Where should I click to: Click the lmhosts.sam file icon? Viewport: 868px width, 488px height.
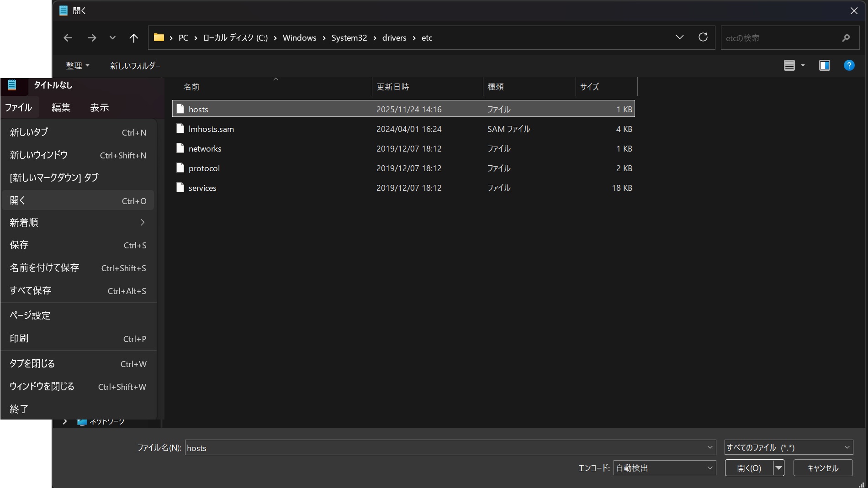(180, 129)
